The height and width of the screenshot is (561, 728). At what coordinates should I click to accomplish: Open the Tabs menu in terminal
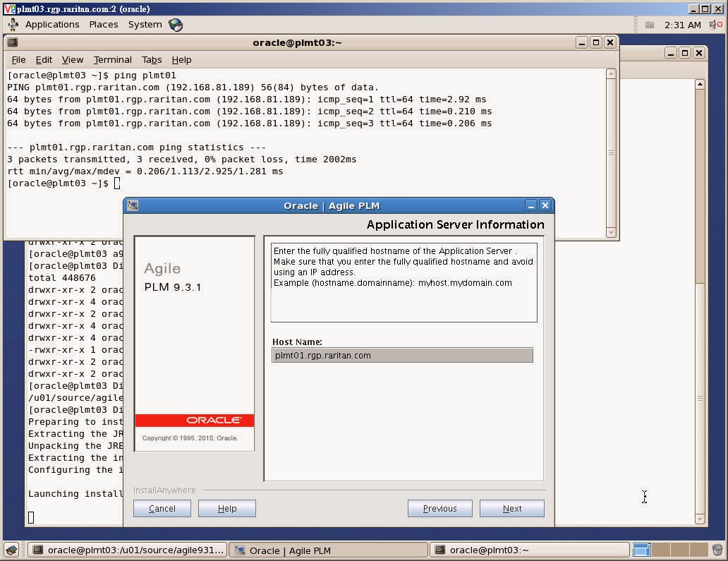pos(152,60)
